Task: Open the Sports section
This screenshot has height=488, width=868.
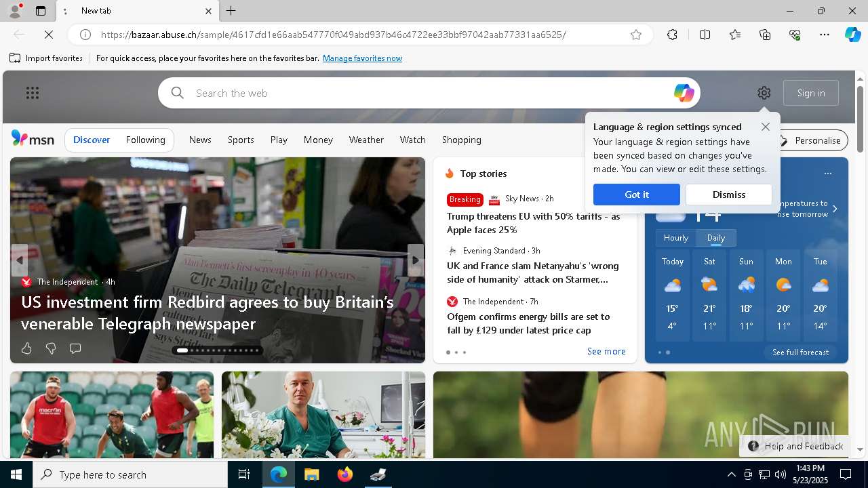Action: [x=241, y=140]
